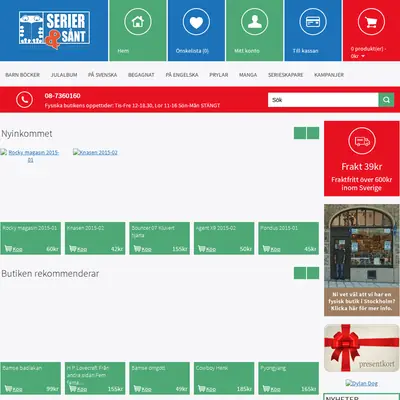Viewport: 400px width, 400px height.
Task: Click the delivery truck icon
Action: coord(362,141)
